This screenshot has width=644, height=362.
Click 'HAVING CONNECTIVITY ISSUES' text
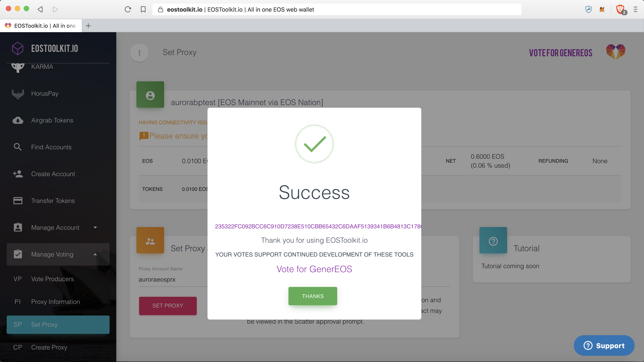pyautogui.click(x=173, y=122)
